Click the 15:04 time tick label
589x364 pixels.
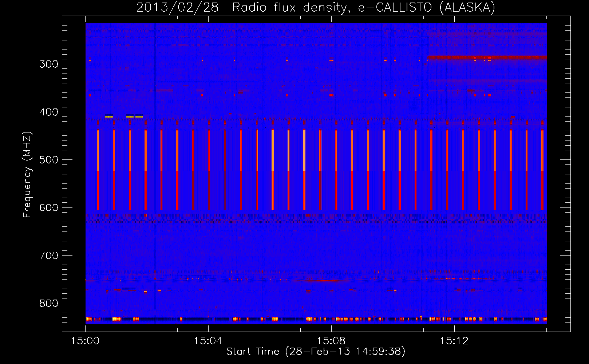pyautogui.click(x=208, y=341)
